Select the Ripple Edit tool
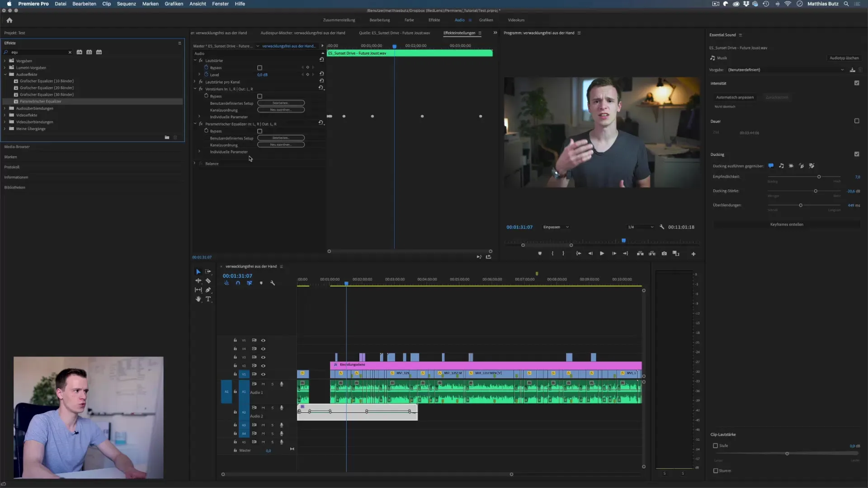The width and height of the screenshot is (868, 488). [198, 281]
